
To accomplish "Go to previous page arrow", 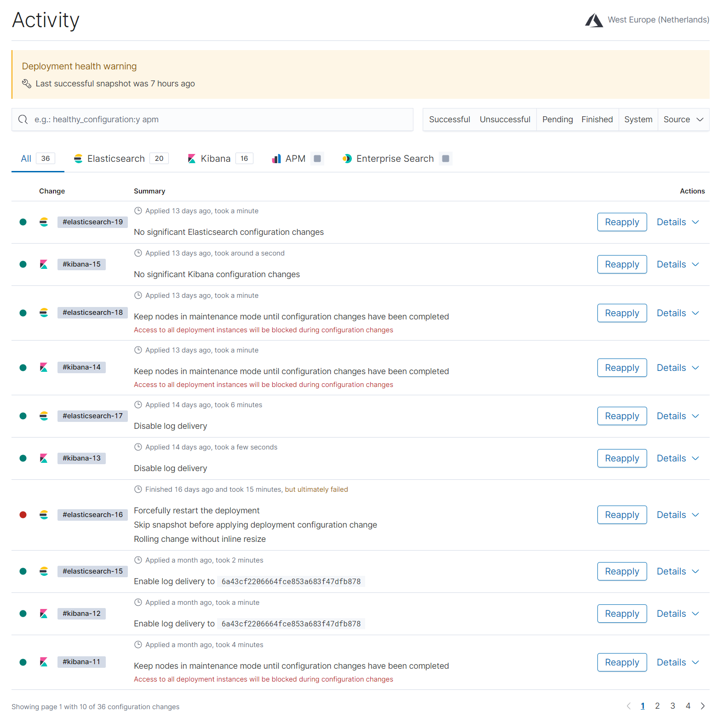I will [629, 706].
